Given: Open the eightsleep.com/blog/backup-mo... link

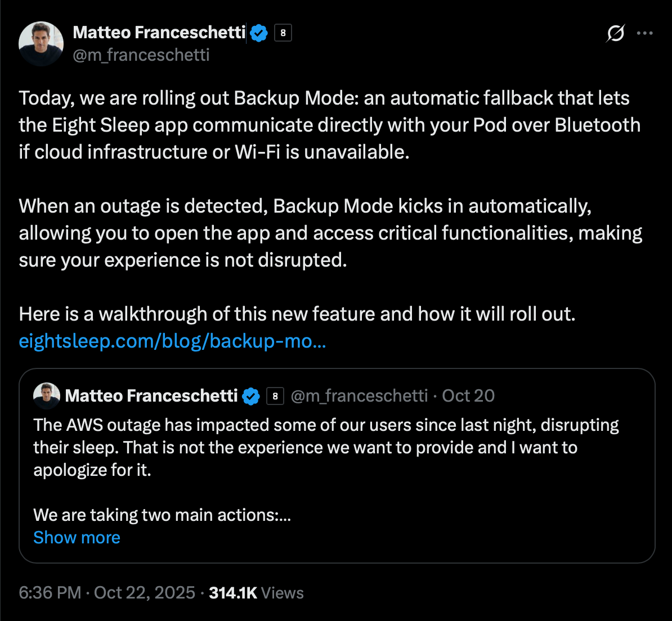Looking at the screenshot, I should click(x=172, y=341).
